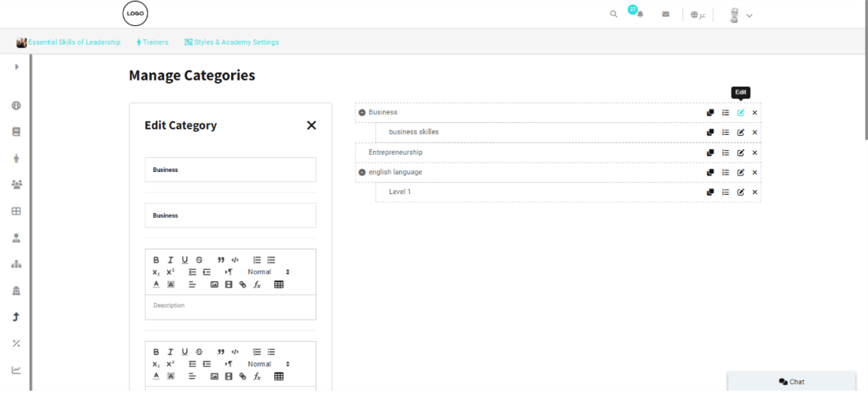Insert link in the Description editor
This screenshot has width=868, height=393.
coord(243,284)
